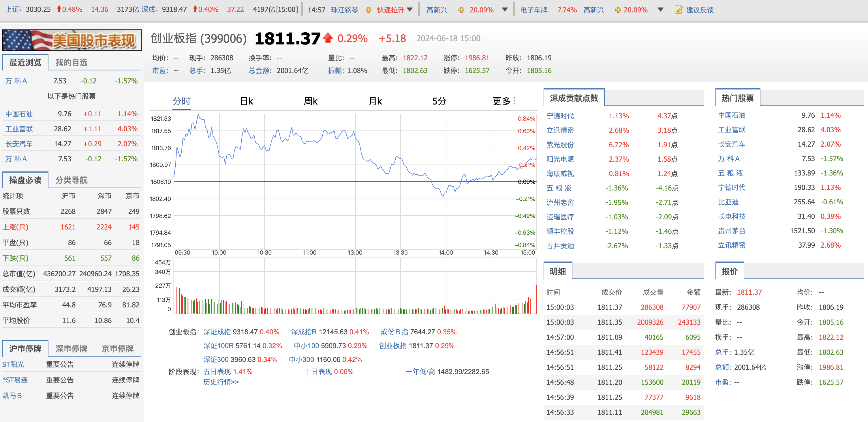The width and height of the screenshot is (868, 422).
Task: Click the plus icon before the first 20.09%
Action: click(x=461, y=10)
